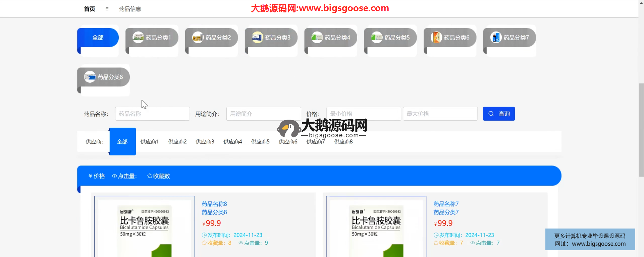Screen dimensions: 644x257
Task: Select the 药品分类1 category icon
Action: pos(138,38)
